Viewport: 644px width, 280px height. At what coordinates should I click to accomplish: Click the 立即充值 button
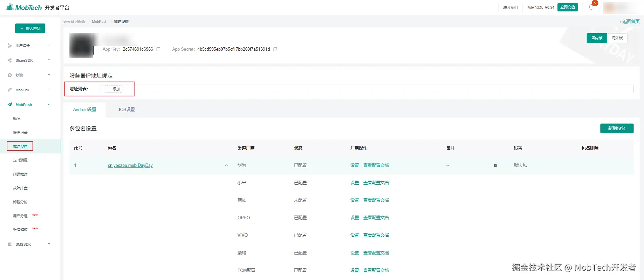pyautogui.click(x=568, y=7)
